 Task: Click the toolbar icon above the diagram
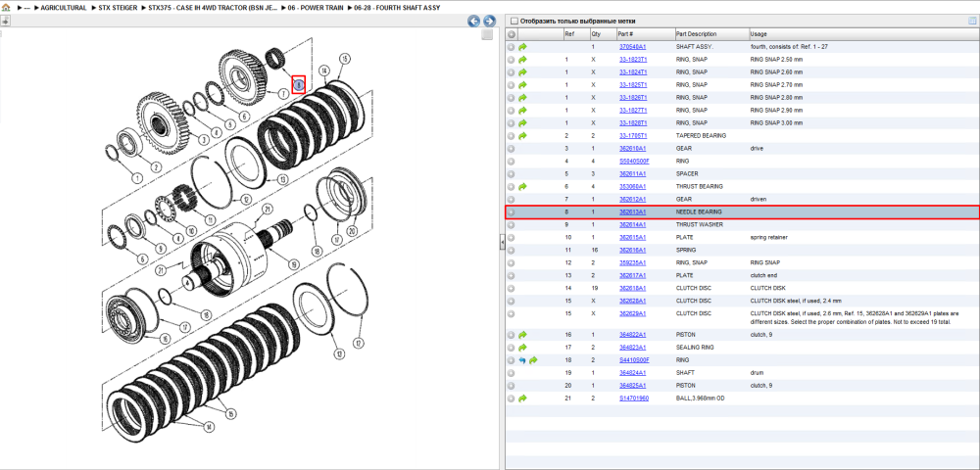pyautogui.click(x=5, y=21)
